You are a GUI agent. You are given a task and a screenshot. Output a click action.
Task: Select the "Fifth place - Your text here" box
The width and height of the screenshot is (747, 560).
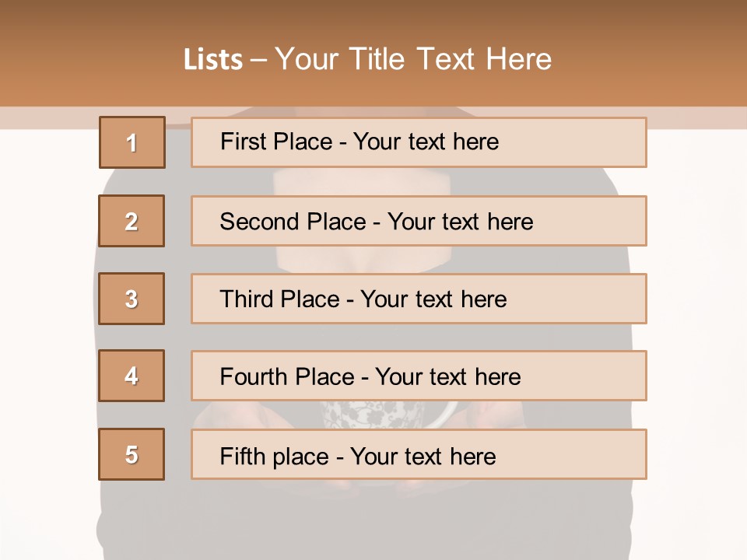click(x=419, y=455)
